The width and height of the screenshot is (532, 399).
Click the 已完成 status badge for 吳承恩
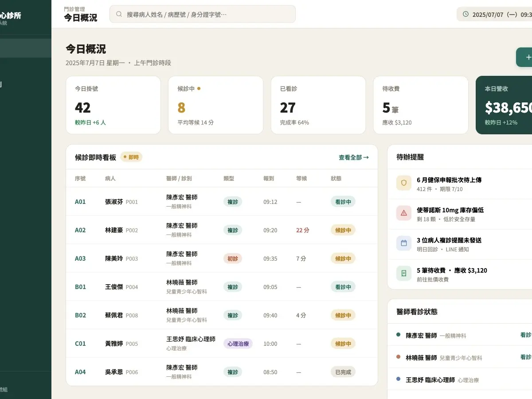(343, 372)
